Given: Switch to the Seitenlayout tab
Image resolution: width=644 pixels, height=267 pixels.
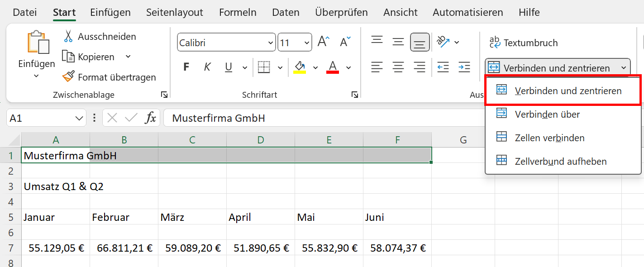Looking at the screenshot, I should 175,12.
